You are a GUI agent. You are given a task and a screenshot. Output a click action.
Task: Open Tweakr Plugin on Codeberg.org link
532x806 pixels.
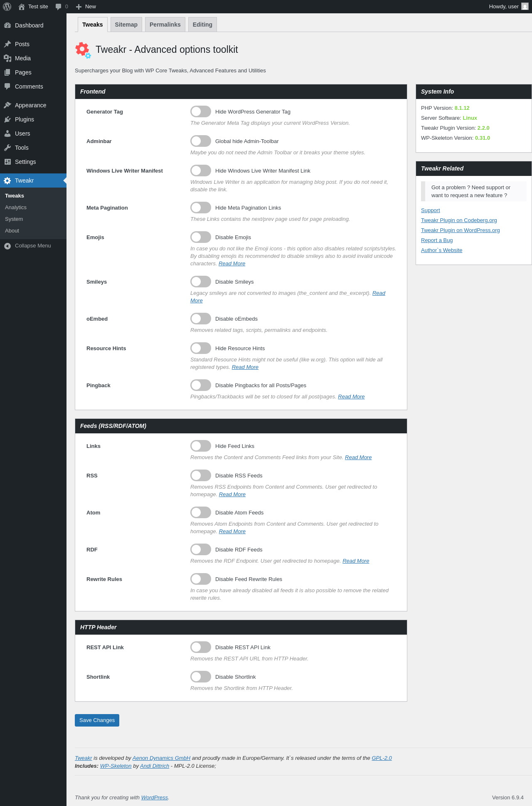point(459,220)
